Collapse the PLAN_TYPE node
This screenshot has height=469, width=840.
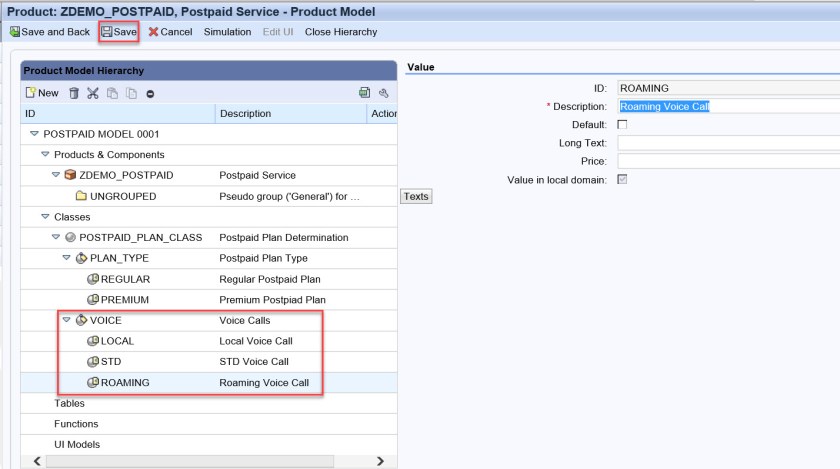pyautogui.click(x=66, y=258)
